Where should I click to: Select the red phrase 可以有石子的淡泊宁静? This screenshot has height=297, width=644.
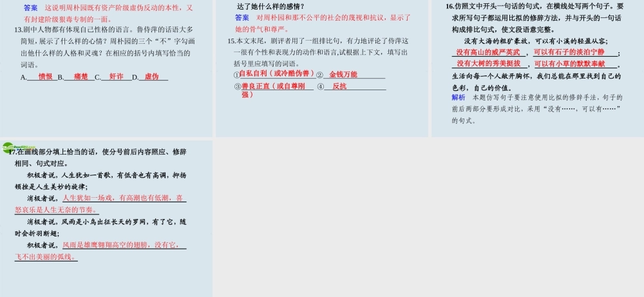click(x=569, y=53)
